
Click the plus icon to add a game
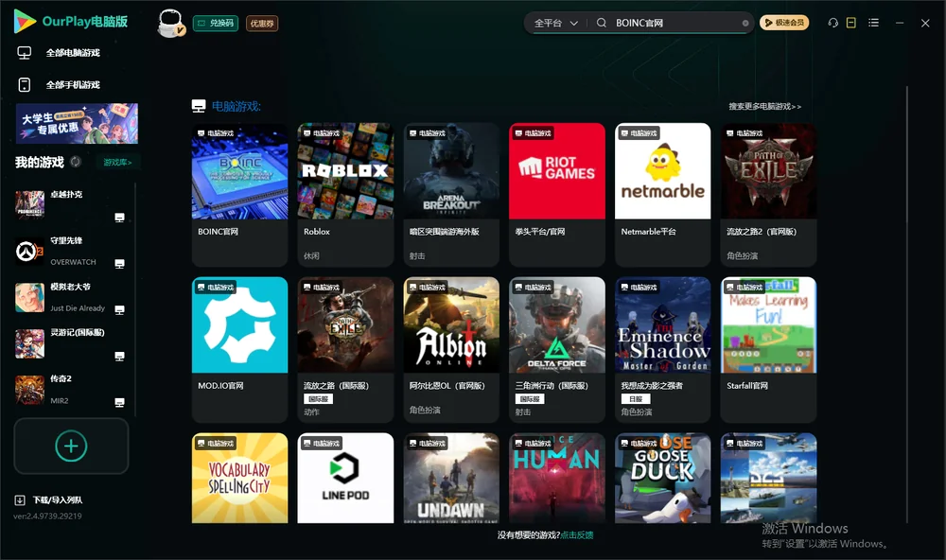(x=71, y=446)
